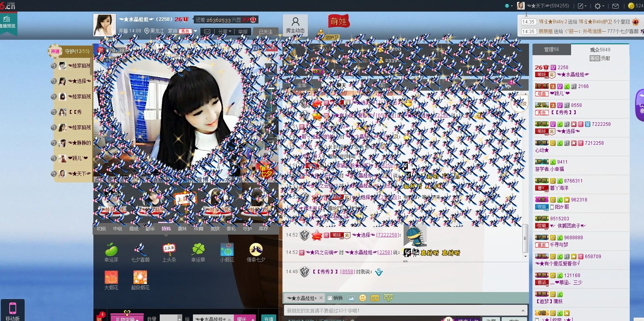Click the 已关注 followed button
The width and height of the screenshot is (644, 321).
point(265,32)
